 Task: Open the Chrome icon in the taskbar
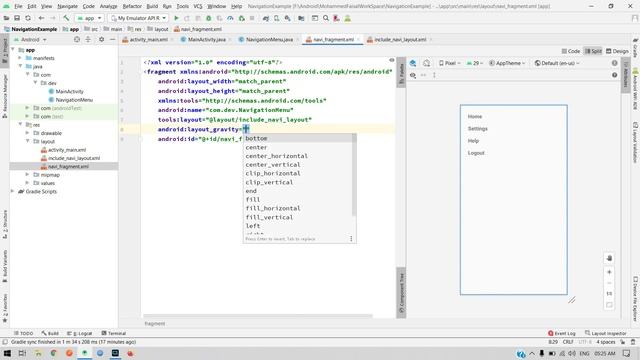53,353
